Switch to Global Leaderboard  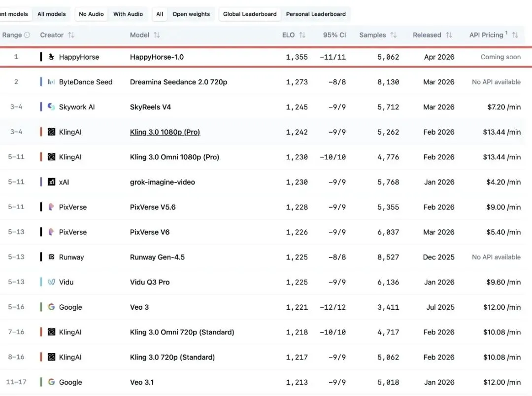click(250, 14)
